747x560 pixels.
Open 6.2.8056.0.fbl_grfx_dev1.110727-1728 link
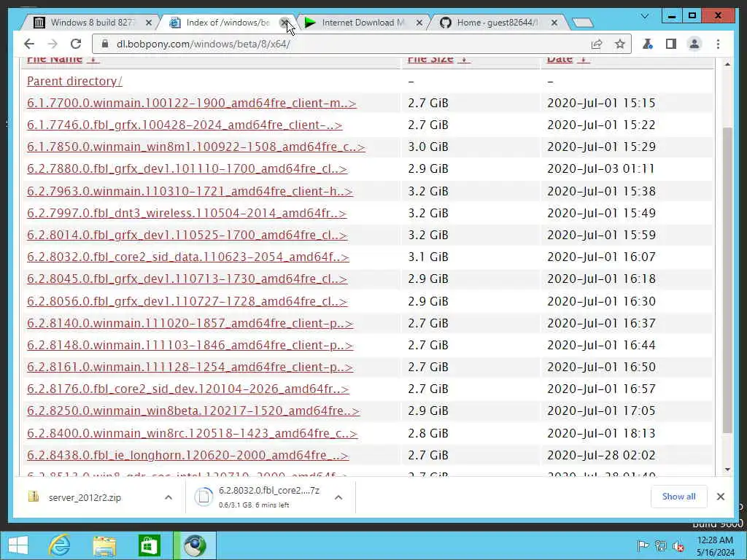tap(187, 301)
